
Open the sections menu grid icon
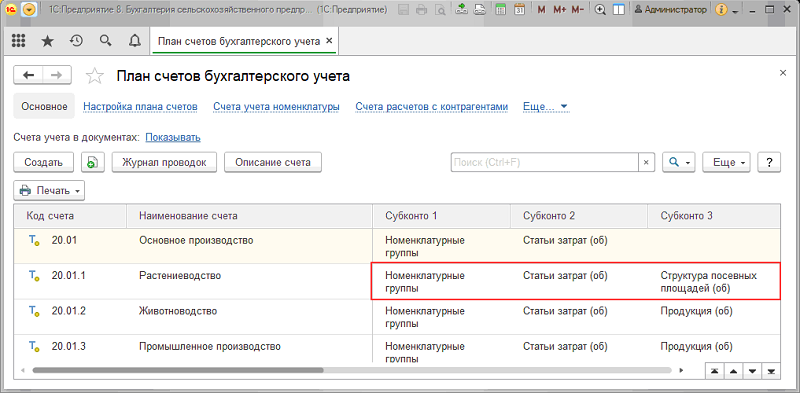[18, 41]
